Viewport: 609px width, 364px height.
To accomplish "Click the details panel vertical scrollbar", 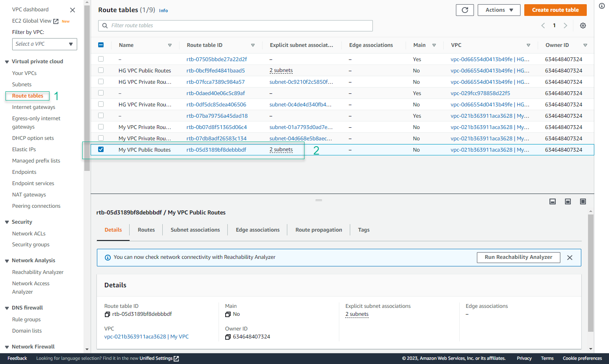I will click(591, 273).
